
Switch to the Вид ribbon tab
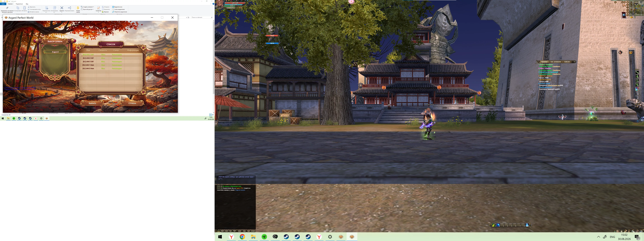27,4
